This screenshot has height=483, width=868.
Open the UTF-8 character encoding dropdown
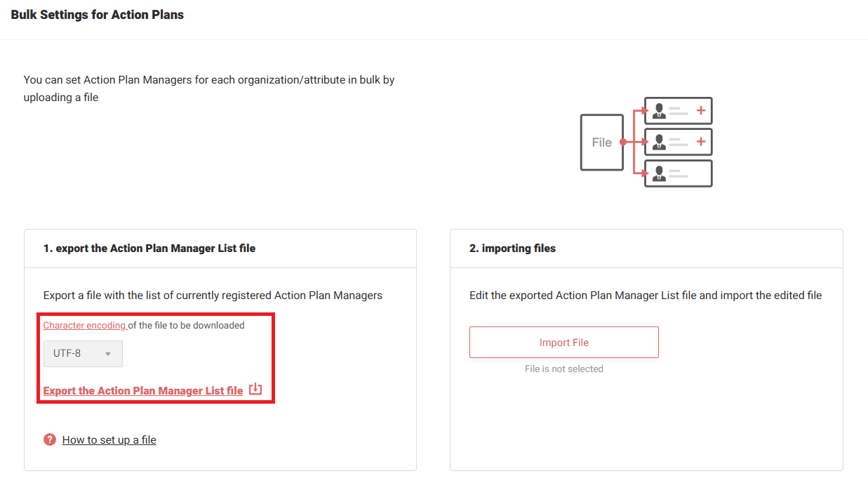pos(82,354)
